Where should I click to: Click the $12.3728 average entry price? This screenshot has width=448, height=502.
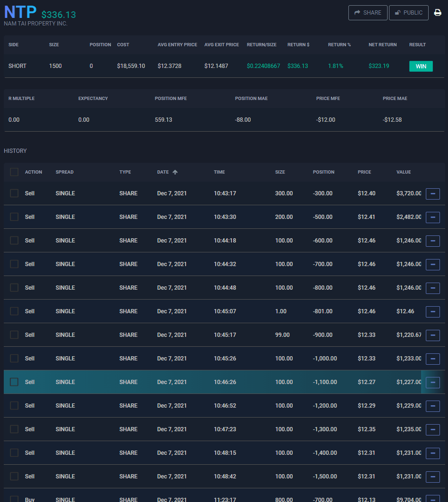[169, 66]
